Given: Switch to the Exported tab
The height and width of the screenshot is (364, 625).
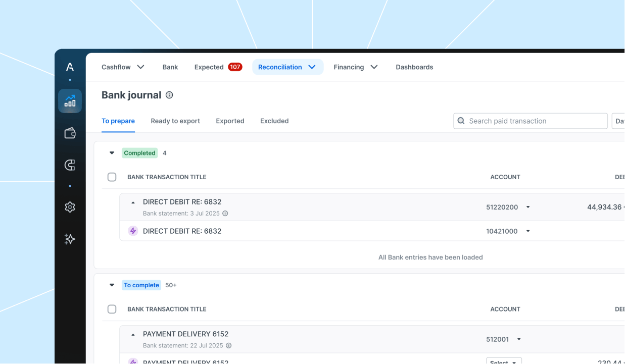Looking at the screenshot, I should (x=230, y=121).
